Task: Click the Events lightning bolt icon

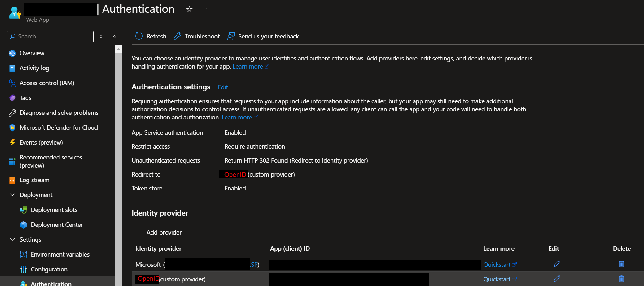Action: pyautogui.click(x=12, y=143)
